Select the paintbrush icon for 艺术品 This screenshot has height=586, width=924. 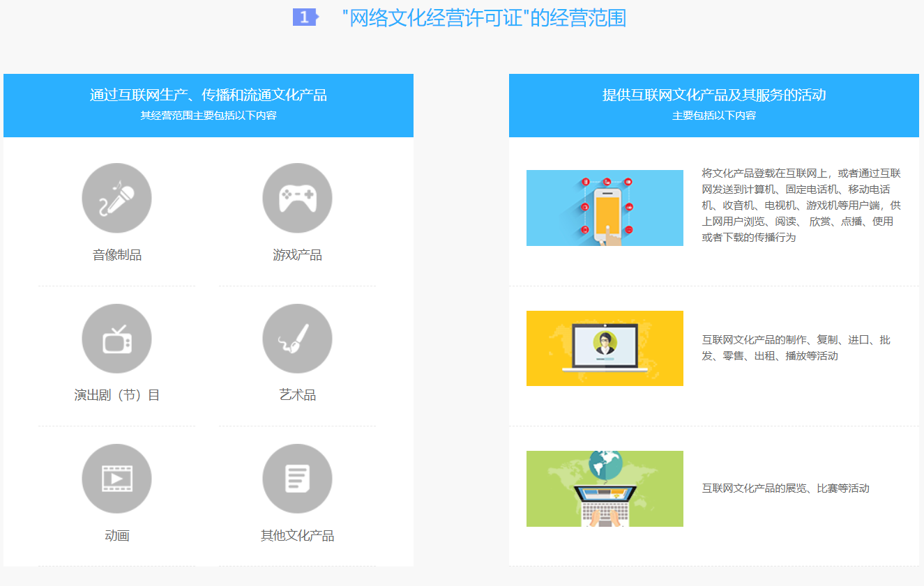coord(297,338)
